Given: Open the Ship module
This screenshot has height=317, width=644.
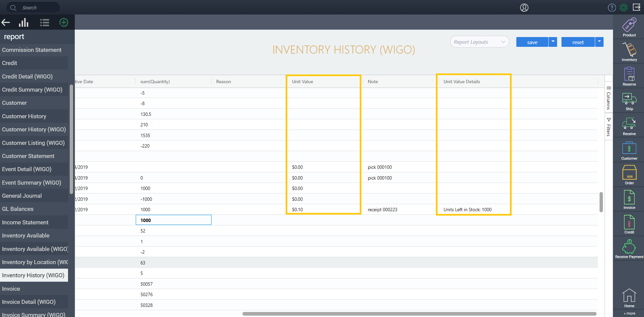Looking at the screenshot, I should [629, 101].
